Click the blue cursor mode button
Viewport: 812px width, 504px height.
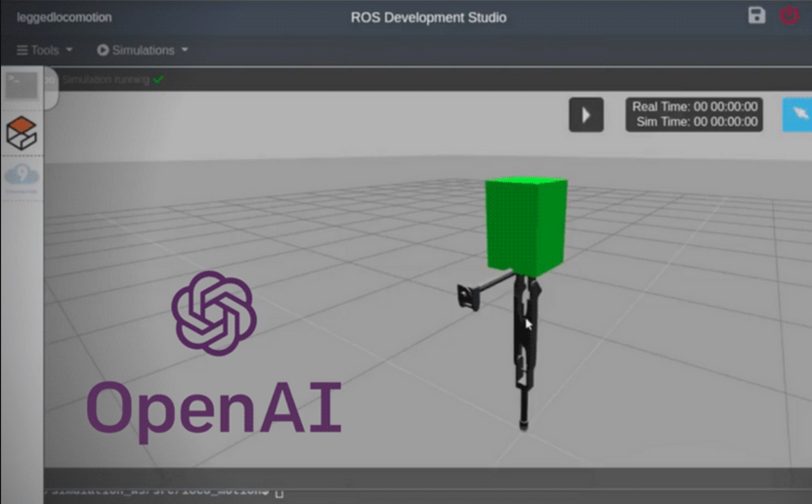tap(797, 114)
